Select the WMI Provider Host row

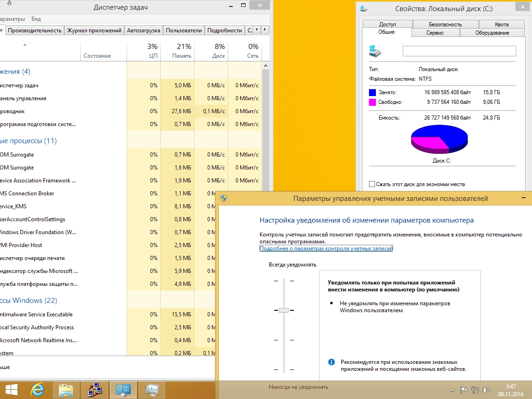coord(108,245)
